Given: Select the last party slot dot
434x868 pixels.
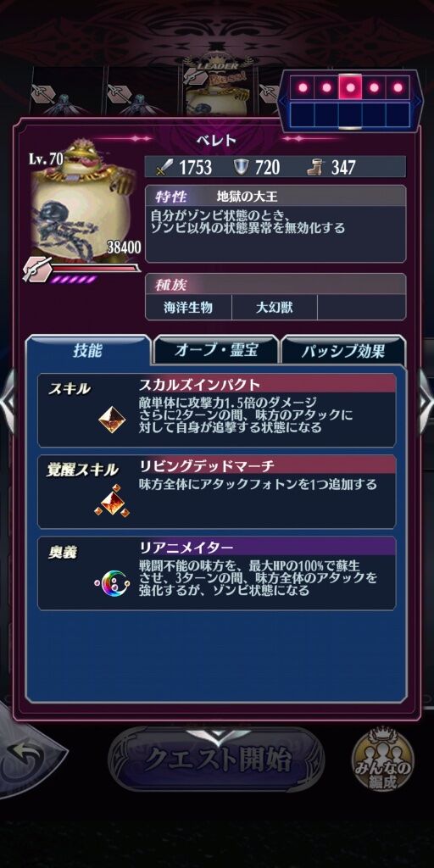Looking at the screenshot, I should click(x=398, y=87).
